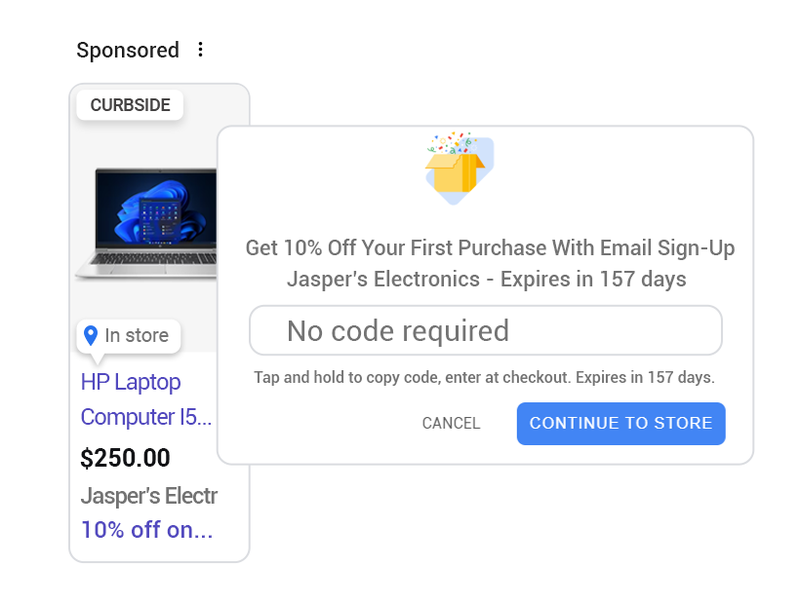
Task: Open the HP Laptop title link
Action: pos(131,382)
